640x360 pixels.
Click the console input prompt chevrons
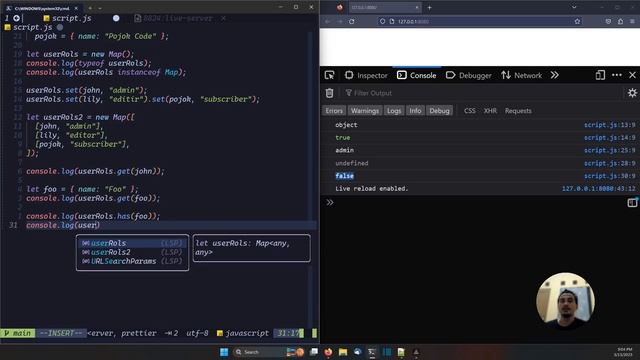point(329,202)
